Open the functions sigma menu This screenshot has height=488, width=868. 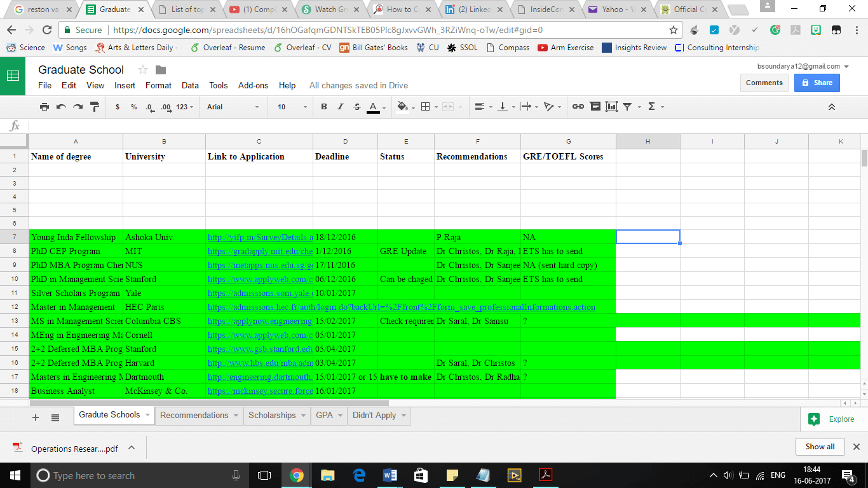click(x=655, y=107)
